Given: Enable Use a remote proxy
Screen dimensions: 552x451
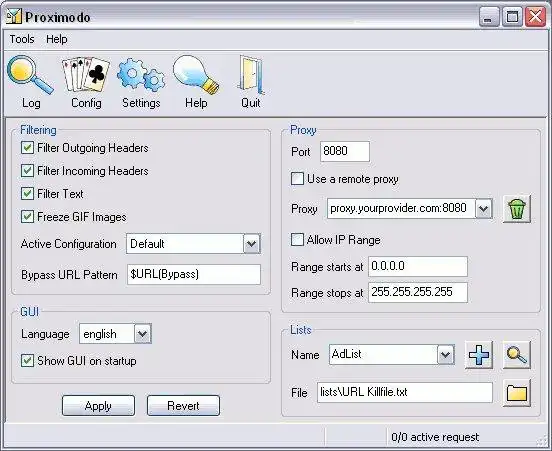Looking at the screenshot, I should pos(297,178).
